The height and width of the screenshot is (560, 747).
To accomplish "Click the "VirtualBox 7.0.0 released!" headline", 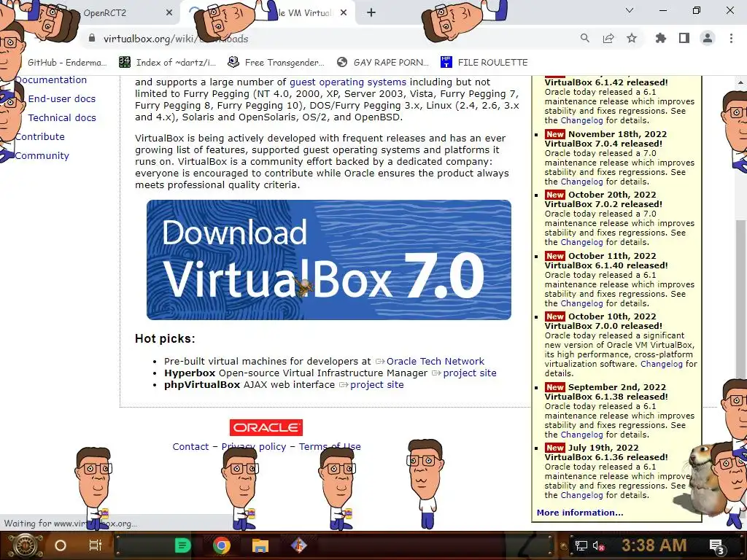I will point(603,326).
